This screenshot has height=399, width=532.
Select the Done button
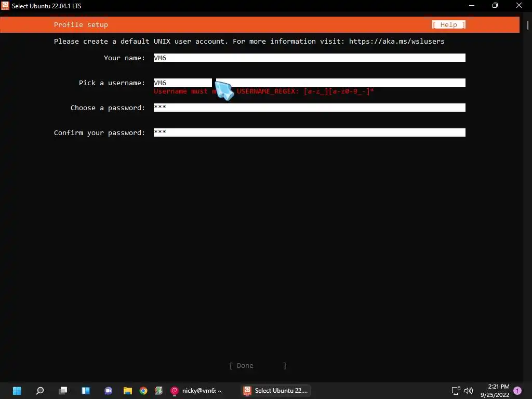258,365
